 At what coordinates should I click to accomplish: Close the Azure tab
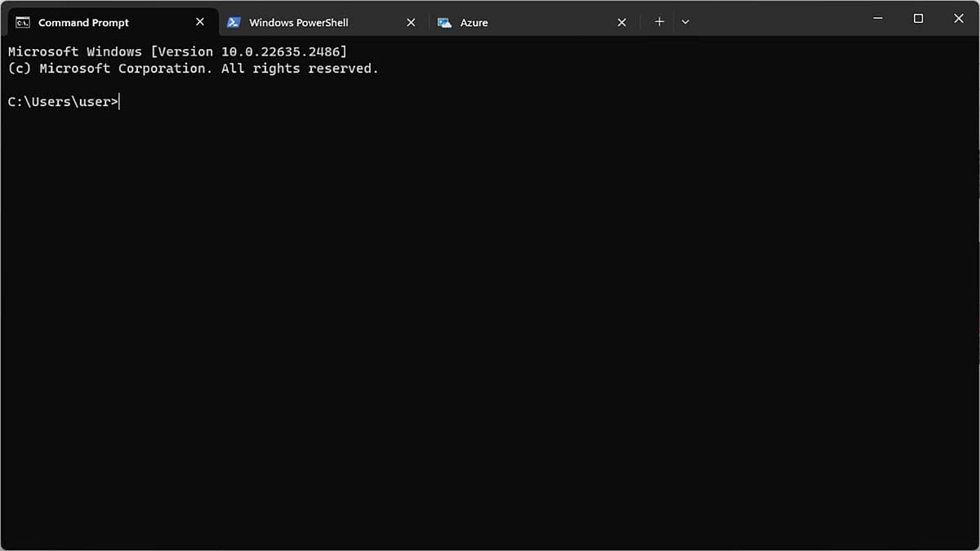pyautogui.click(x=621, y=22)
